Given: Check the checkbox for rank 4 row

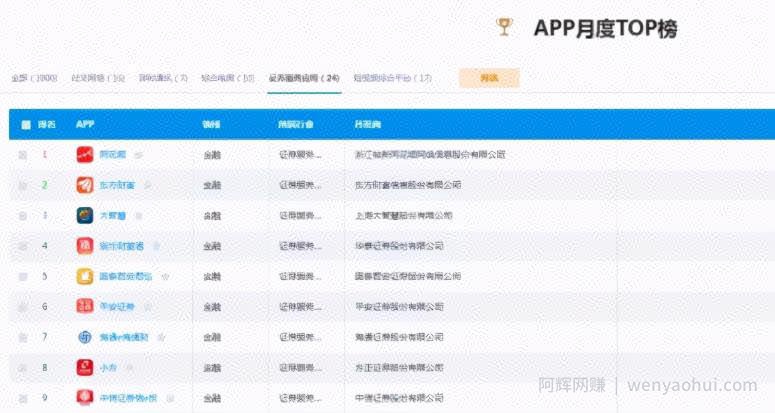Looking at the screenshot, I should 23,247.
